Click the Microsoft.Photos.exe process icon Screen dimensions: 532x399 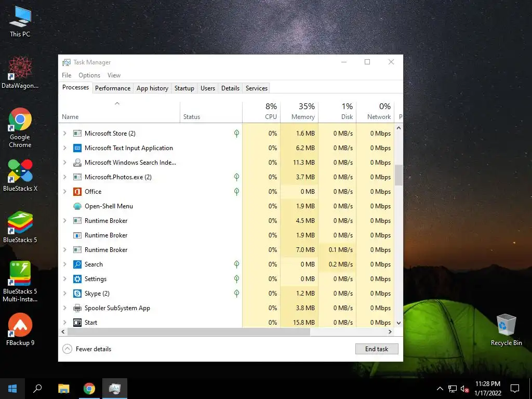point(77,177)
